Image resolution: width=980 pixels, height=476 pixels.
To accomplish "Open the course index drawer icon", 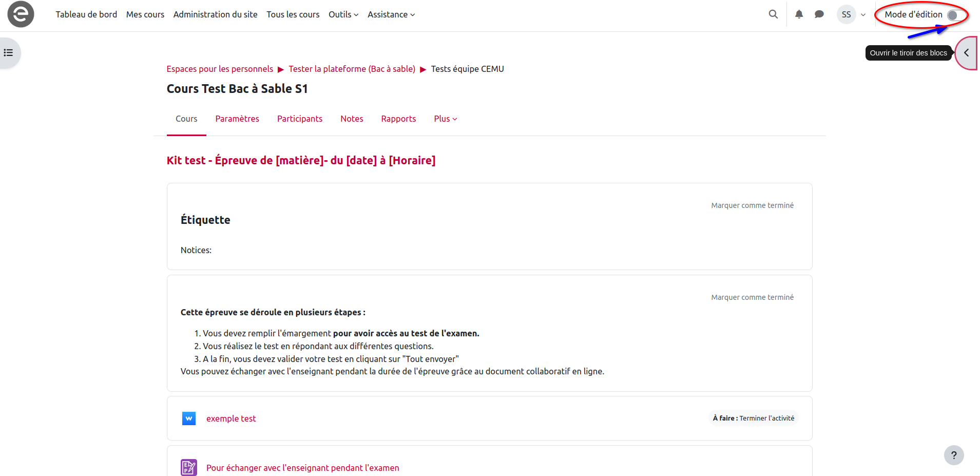I will click(9, 53).
